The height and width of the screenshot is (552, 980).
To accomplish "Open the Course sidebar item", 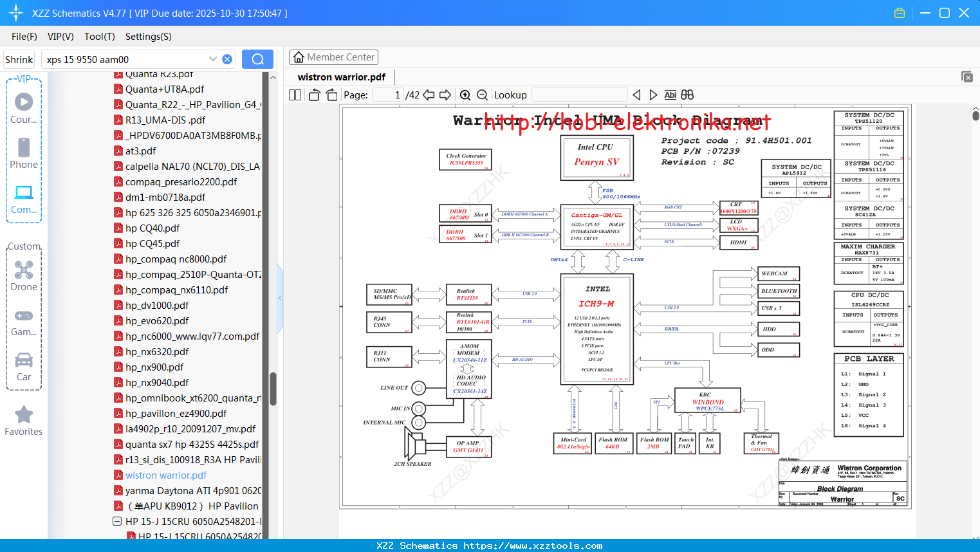I will 24,108.
